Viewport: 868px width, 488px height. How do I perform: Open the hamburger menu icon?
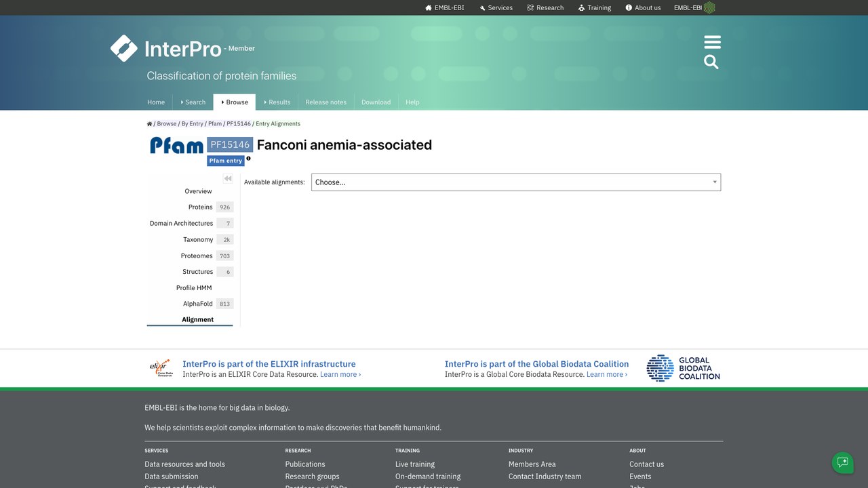click(x=712, y=42)
